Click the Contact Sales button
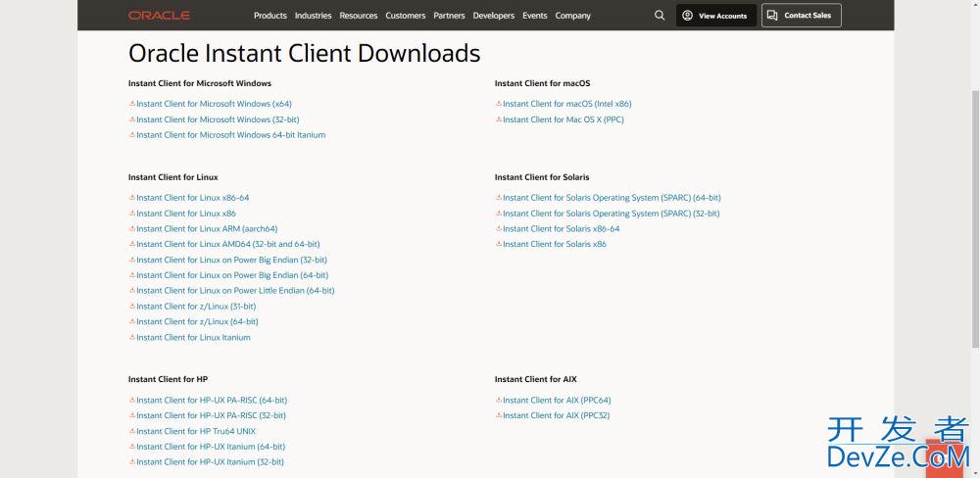This screenshot has width=980, height=478. tap(802, 16)
